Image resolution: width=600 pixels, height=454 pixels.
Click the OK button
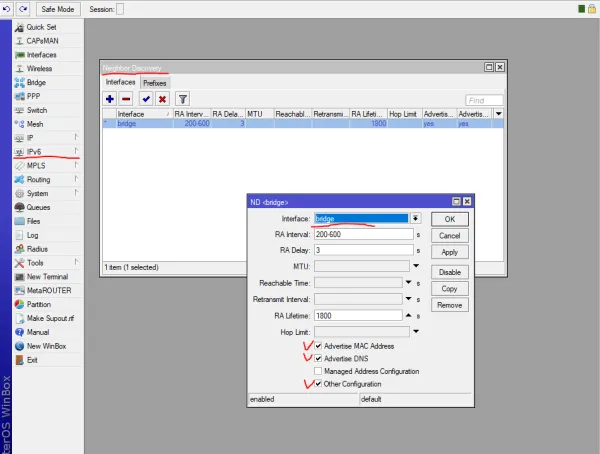(449, 218)
